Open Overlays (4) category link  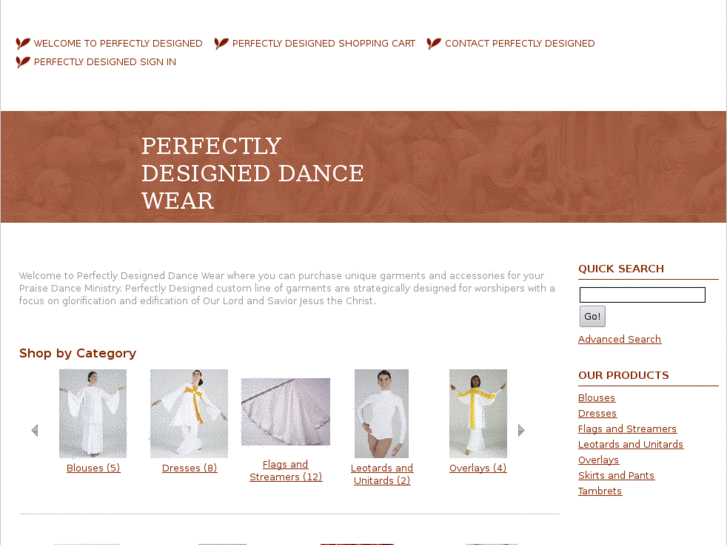(478, 468)
